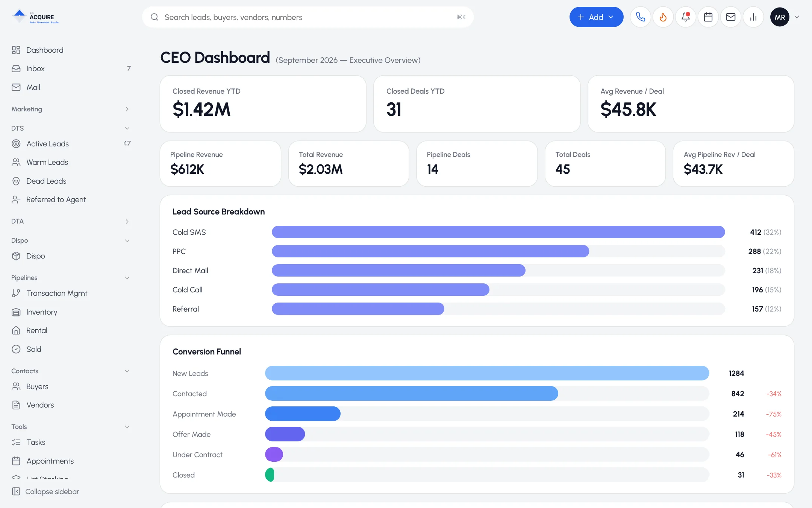Open the bar chart analytics icon
812x508 pixels.
(753, 17)
